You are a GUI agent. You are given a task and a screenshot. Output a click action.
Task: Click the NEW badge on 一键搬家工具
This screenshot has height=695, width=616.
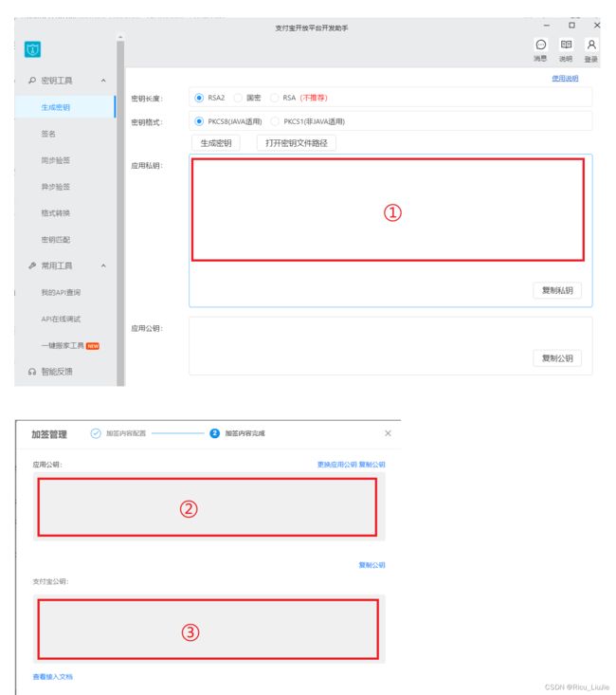coord(93,346)
